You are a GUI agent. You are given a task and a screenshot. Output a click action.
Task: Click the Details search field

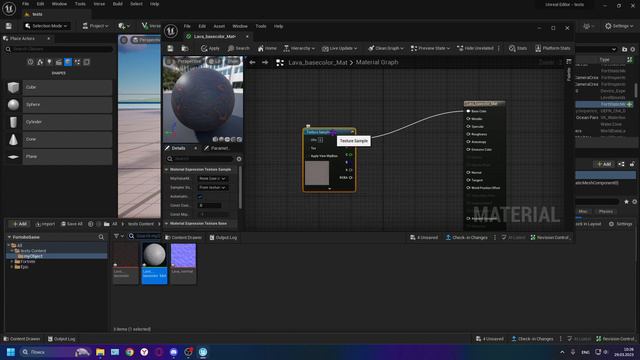[x=200, y=159]
